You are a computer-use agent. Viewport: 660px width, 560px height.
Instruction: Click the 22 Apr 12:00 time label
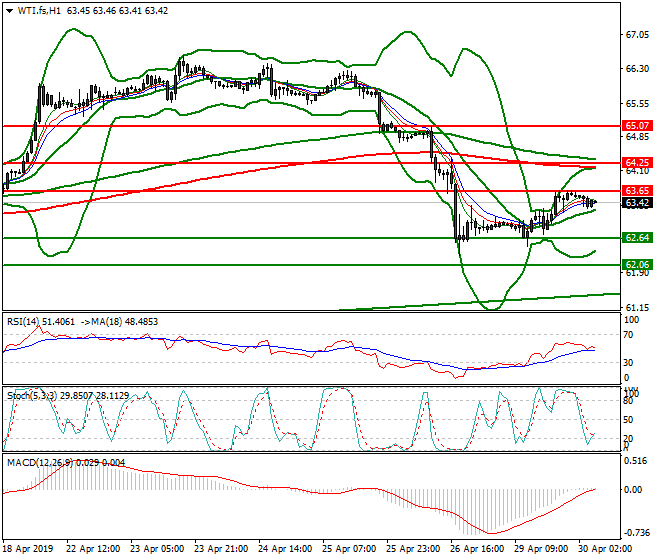(x=93, y=549)
